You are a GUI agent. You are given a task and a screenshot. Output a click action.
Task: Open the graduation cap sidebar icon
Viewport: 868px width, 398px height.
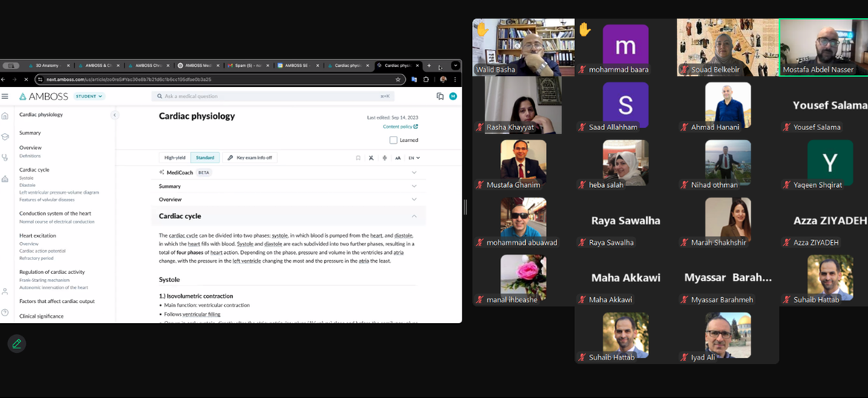5,137
